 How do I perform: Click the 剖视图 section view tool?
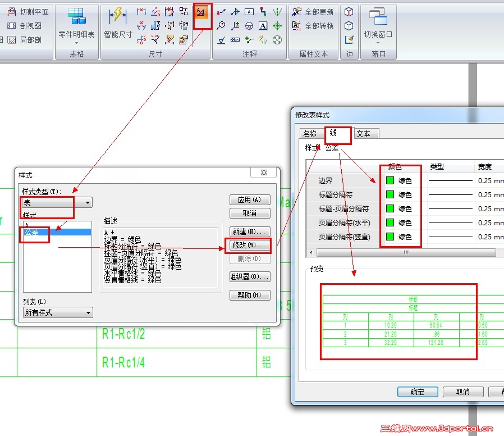coord(25,26)
